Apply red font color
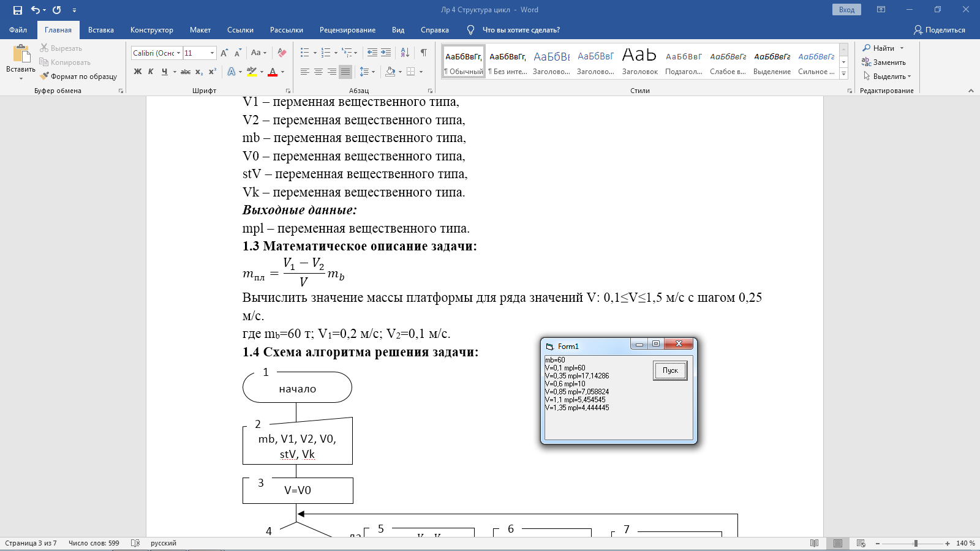This screenshot has width=980, height=551. 273,72
